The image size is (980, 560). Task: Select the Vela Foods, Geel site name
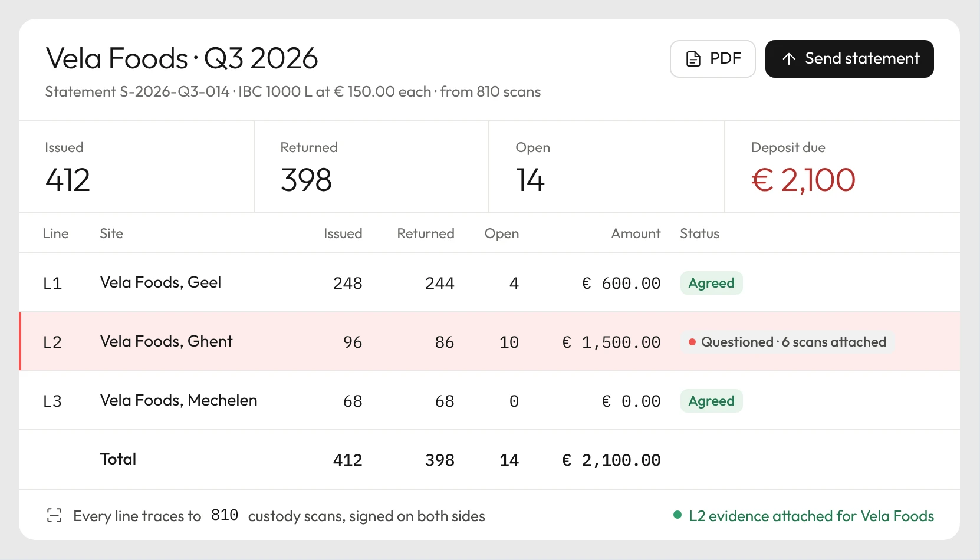(x=160, y=282)
